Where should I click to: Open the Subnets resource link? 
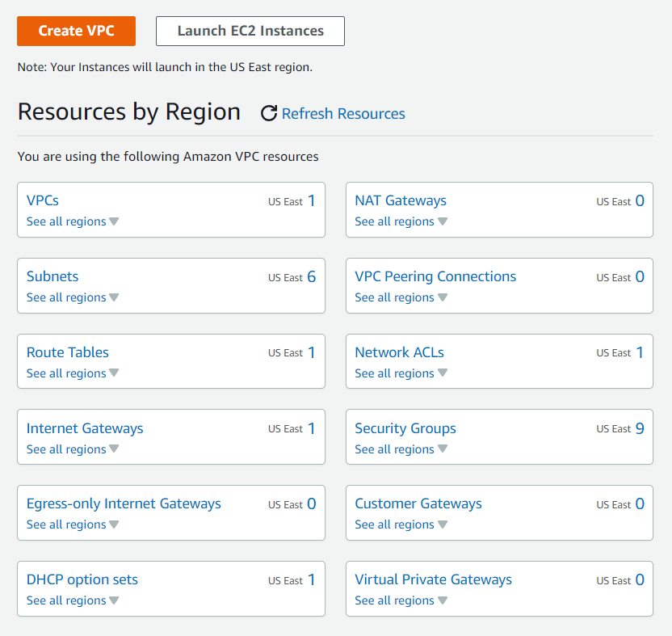(x=52, y=276)
